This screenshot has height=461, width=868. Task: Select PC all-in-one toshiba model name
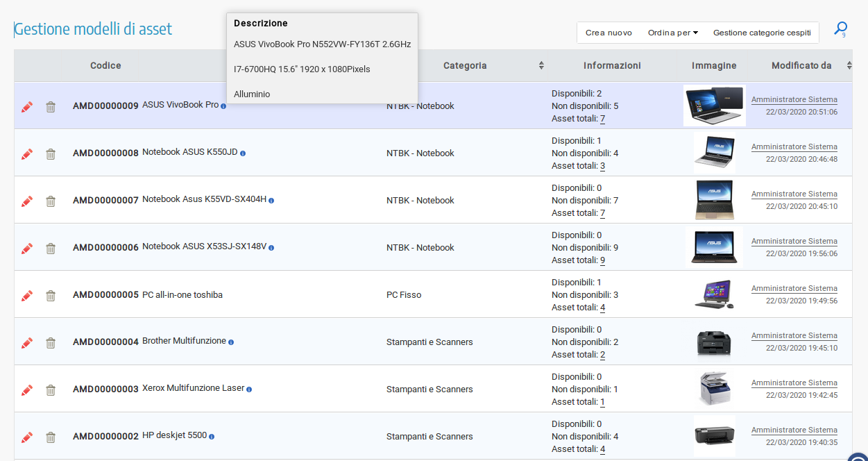click(182, 295)
